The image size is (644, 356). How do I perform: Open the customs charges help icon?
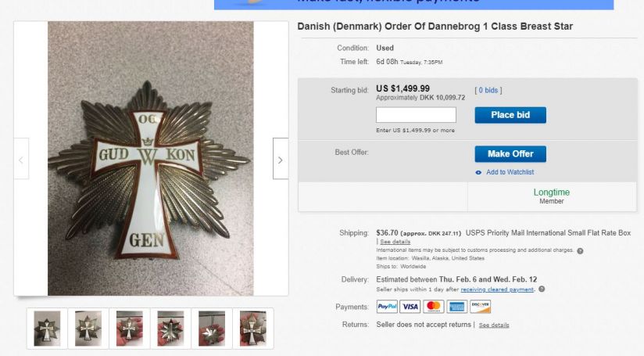(x=580, y=250)
